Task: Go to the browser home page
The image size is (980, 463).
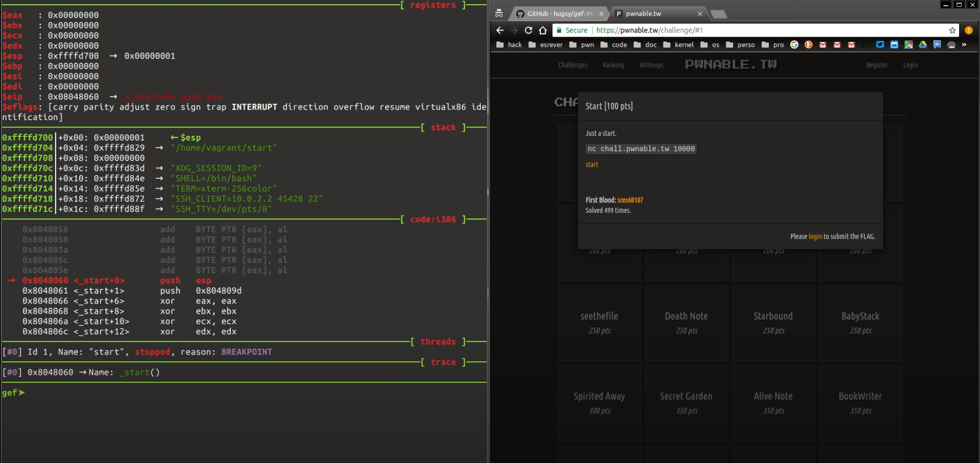Action: coord(543,30)
